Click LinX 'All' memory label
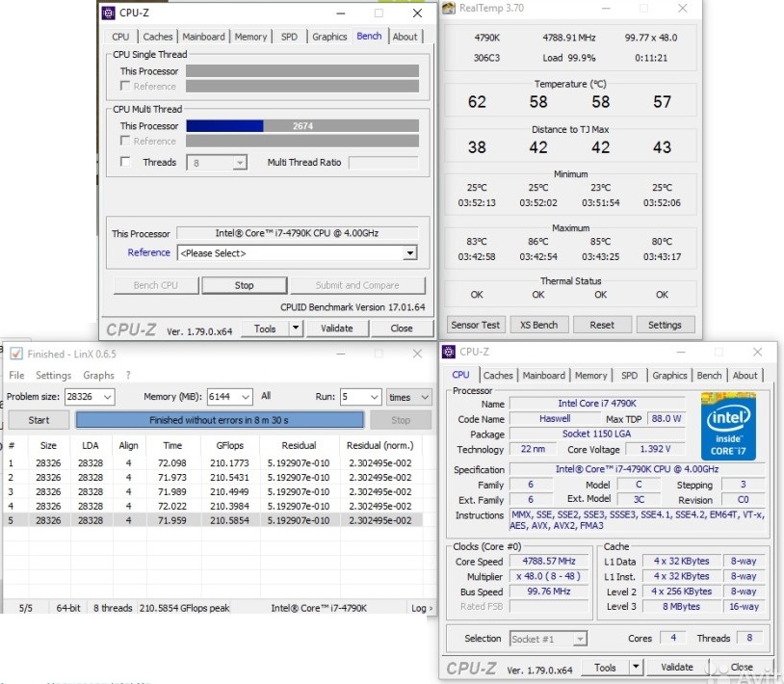Image resolution: width=784 pixels, height=684 pixels. (x=266, y=396)
